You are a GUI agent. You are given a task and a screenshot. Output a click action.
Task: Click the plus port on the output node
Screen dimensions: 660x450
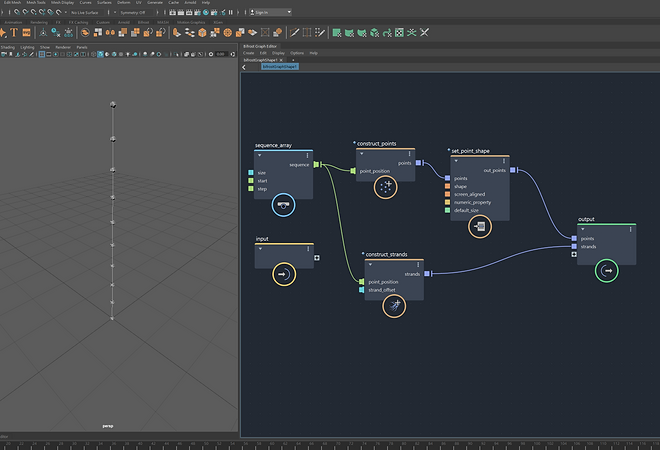(x=574, y=254)
